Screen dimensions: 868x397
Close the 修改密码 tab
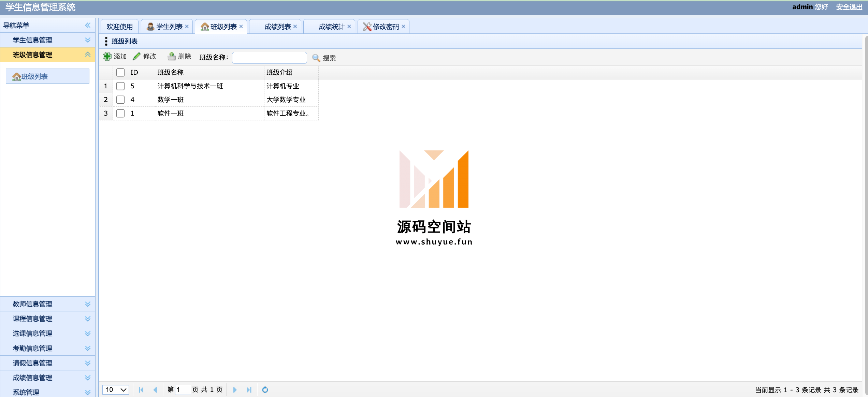click(x=403, y=27)
